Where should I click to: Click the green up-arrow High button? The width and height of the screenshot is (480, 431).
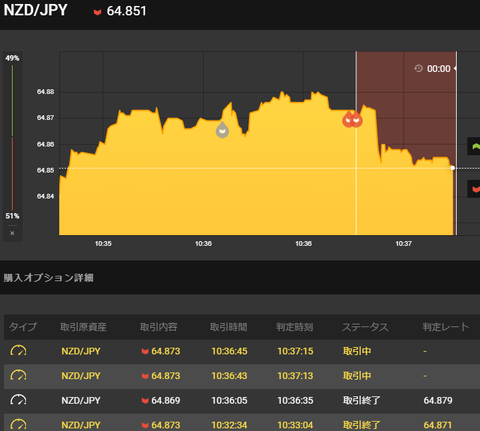point(474,146)
